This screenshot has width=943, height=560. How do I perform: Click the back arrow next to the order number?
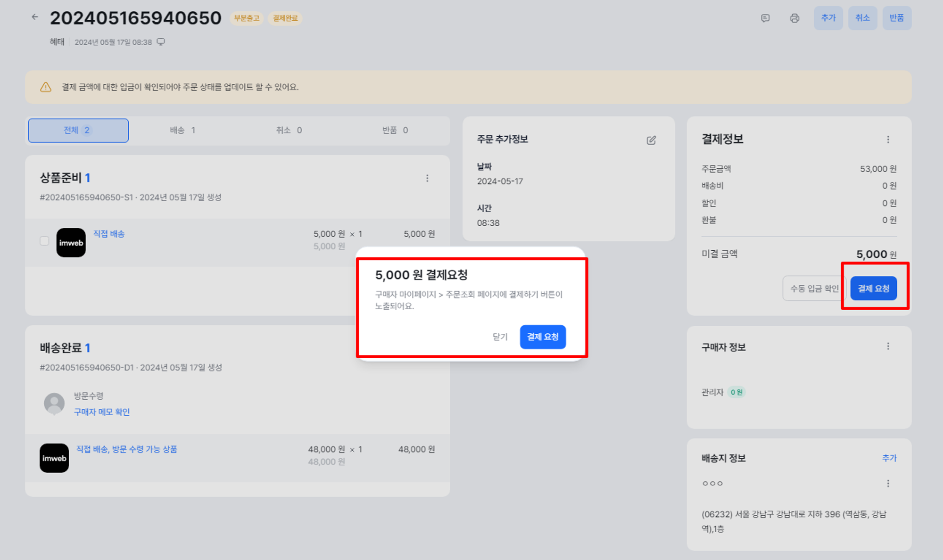coord(35,17)
